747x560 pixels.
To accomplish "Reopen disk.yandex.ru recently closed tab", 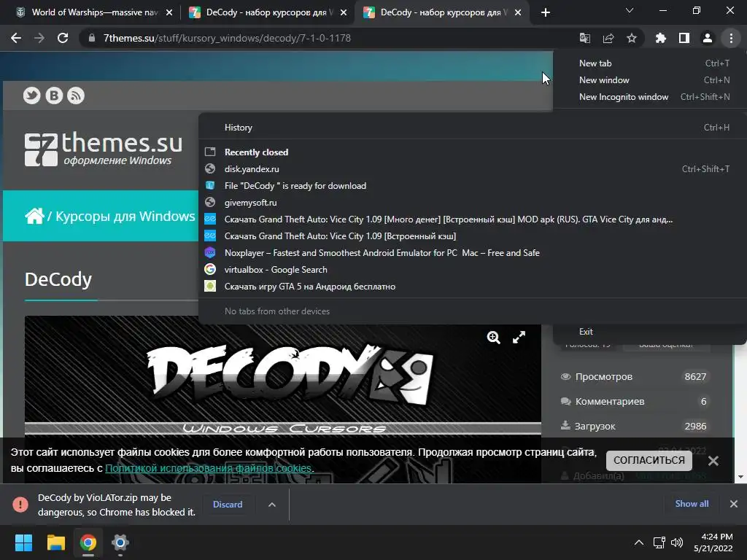I will (473, 169).
